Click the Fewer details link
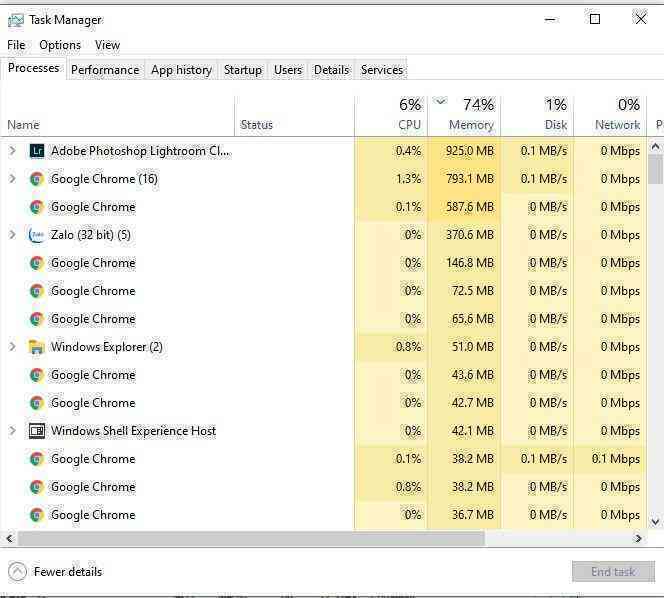 click(68, 572)
